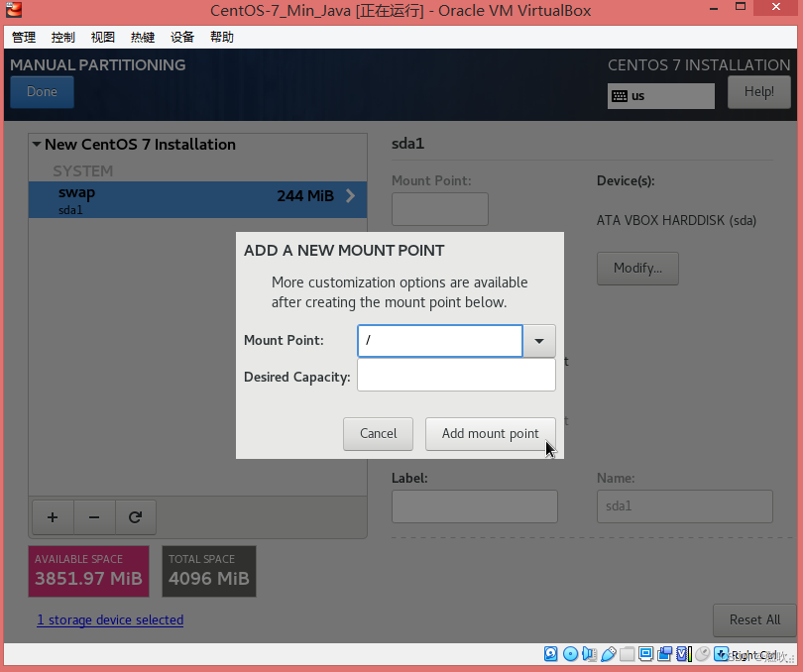Open the Mount Point dropdown arrow
Image resolution: width=803 pixels, height=672 pixels.
[538, 341]
